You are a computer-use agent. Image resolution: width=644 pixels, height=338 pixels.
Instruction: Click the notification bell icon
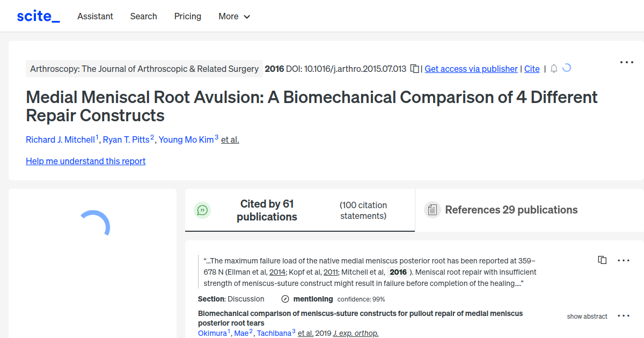(553, 69)
